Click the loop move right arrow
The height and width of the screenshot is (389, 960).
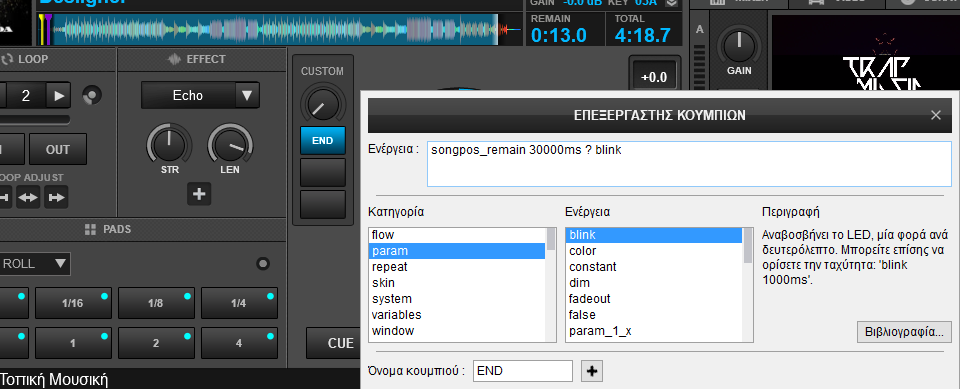click(x=56, y=197)
